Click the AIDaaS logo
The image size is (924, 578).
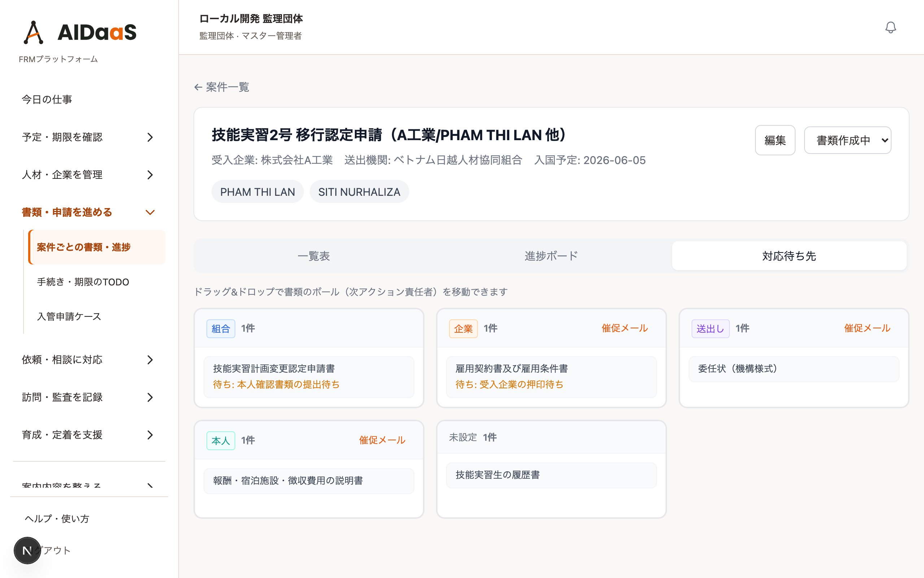click(x=80, y=32)
